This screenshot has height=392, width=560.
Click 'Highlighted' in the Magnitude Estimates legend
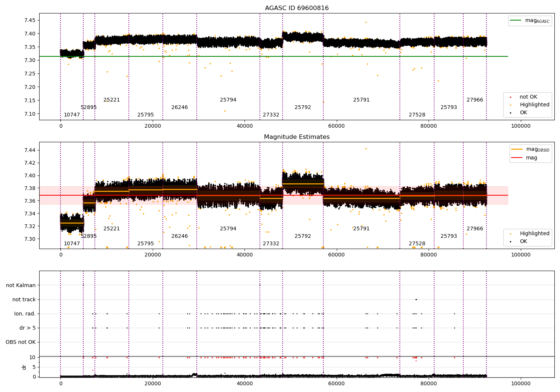[x=534, y=234]
